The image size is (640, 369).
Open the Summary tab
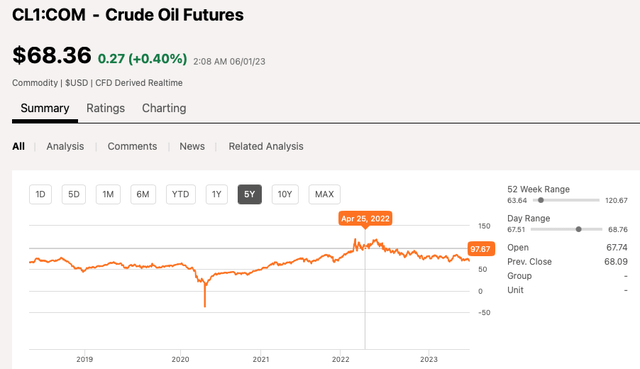[45, 108]
